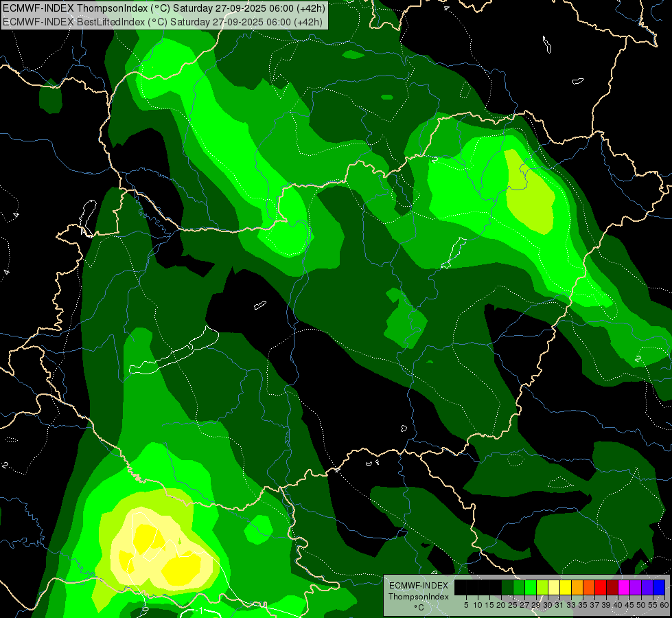Click the °C unit label in the legend
Screen dimensions: 672x618
[419, 608]
